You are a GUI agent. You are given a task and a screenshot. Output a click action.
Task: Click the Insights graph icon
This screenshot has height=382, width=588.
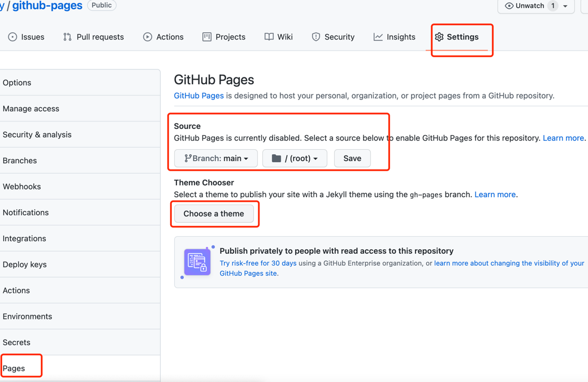(378, 37)
